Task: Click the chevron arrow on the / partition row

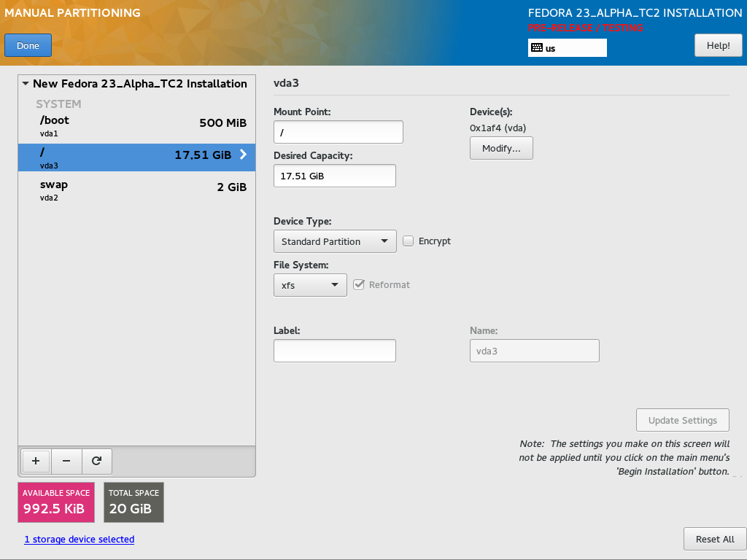Action: pyautogui.click(x=243, y=155)
